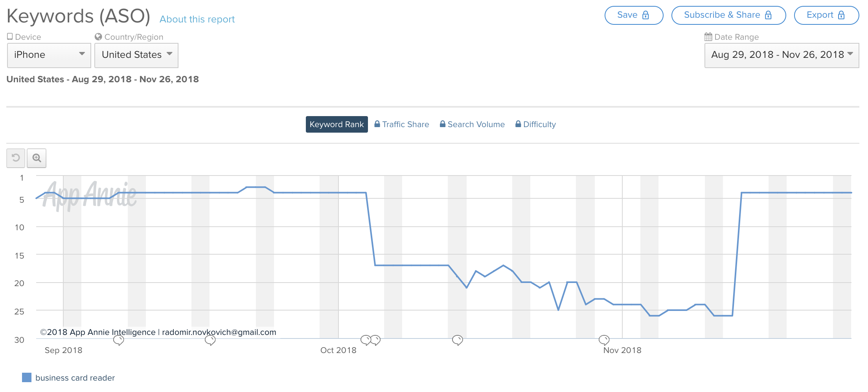This screenshot has width=868, height=392.
Task: Click the reset zoom undo icon
Action: pyautogui.click(x=16, y=158)
